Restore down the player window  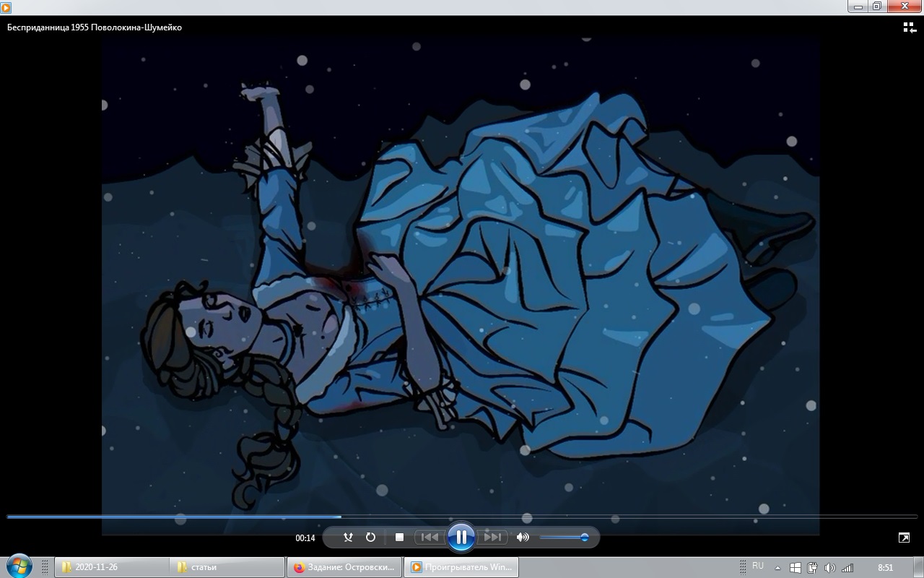coord(877,6)
